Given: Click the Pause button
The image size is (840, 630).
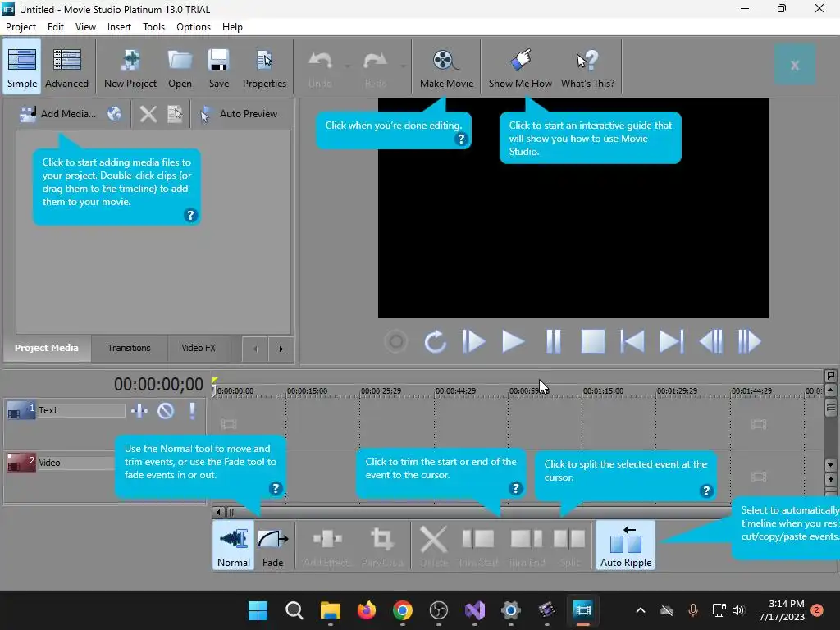Looking at the screenshot, I should (554, 341).
